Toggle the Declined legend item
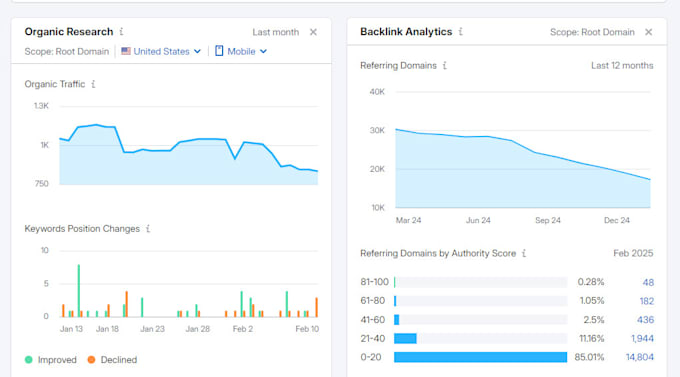 [112, 360]
